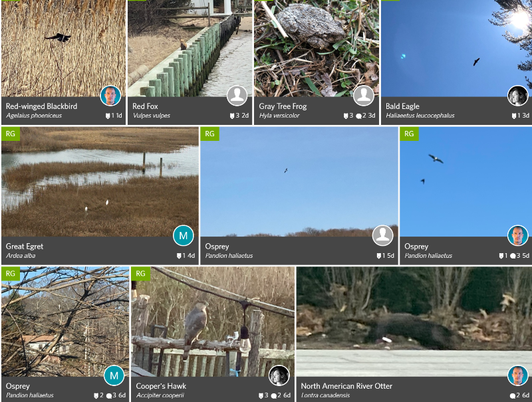The height and width of the screenshot is (402, 532).
Task: Select the RG badge on the Cooper's Hawk photo
Action: tap(140, 274)
